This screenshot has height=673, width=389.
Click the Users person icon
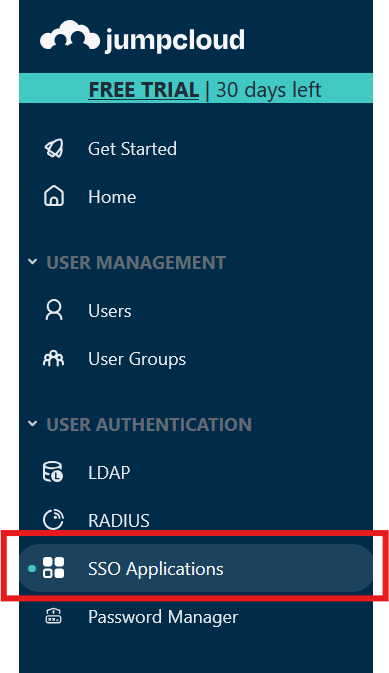(54, 310)
